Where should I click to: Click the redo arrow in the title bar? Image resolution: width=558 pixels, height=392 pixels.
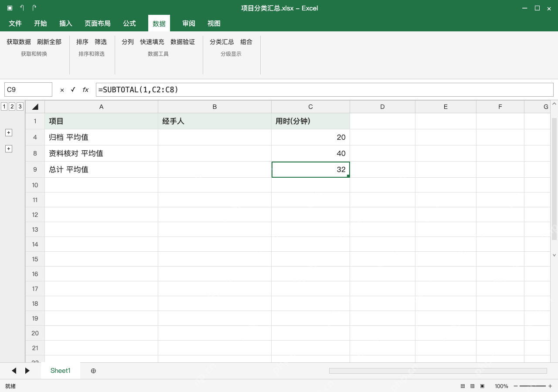coord(34,8)
